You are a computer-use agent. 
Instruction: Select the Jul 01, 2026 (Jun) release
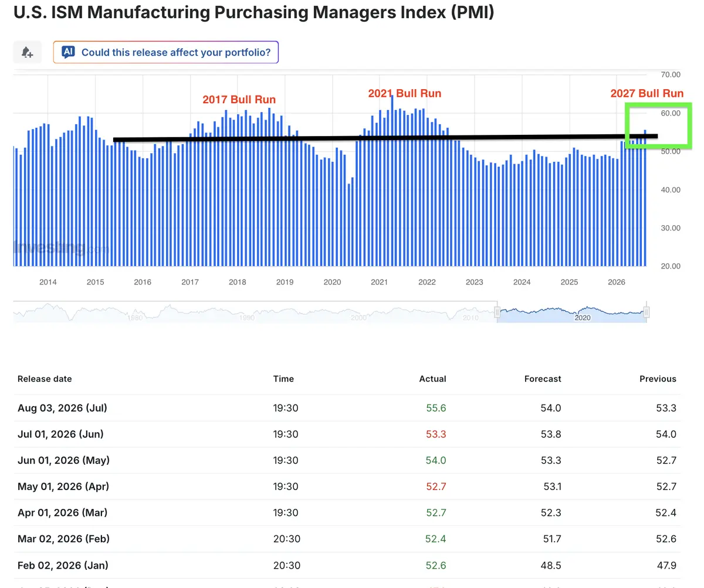[347, 434]
